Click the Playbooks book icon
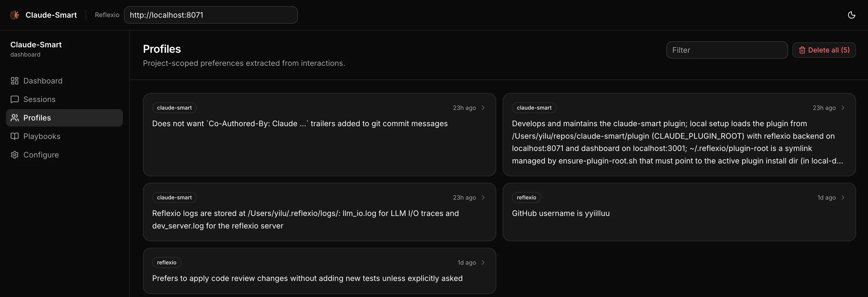This screenshot has width=868, height=297. (x=14, y=136)
